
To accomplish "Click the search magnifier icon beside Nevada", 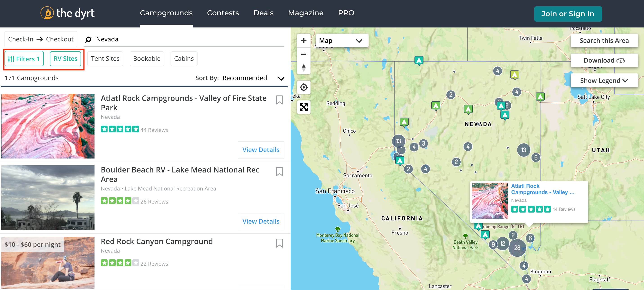I will click(x=88, y=40).
